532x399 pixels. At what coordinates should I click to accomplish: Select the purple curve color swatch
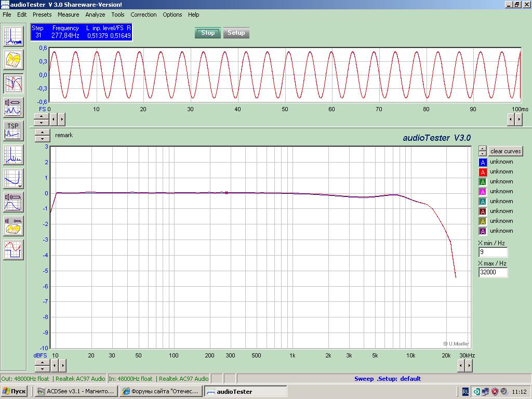click(x=483, y=231)
